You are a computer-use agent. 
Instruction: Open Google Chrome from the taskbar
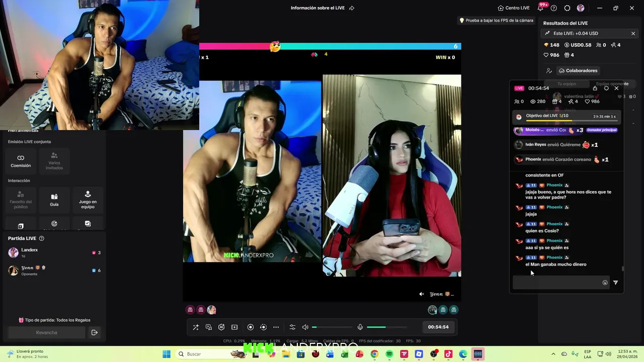pyautogui.click(x=374, y=354)
